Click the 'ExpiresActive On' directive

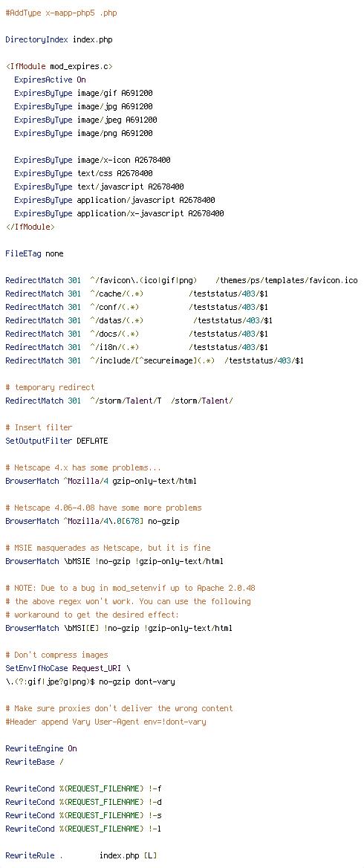[x=50, y=80]
